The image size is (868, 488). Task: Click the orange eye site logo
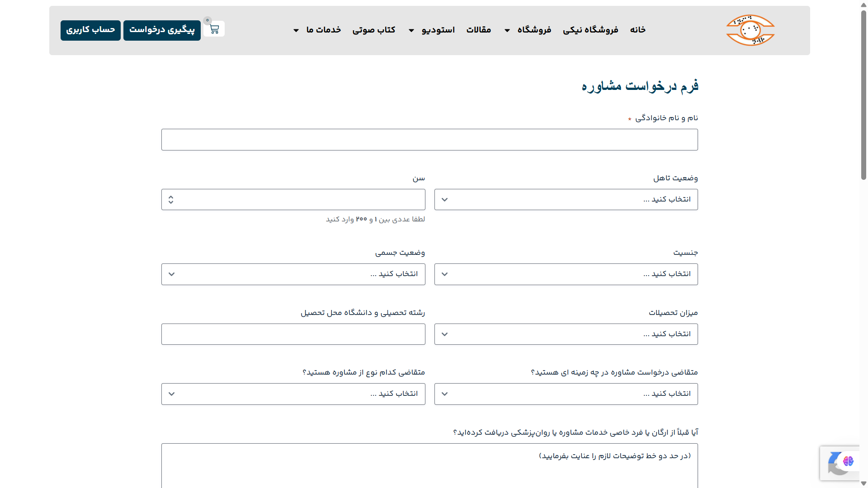[750, 30]
